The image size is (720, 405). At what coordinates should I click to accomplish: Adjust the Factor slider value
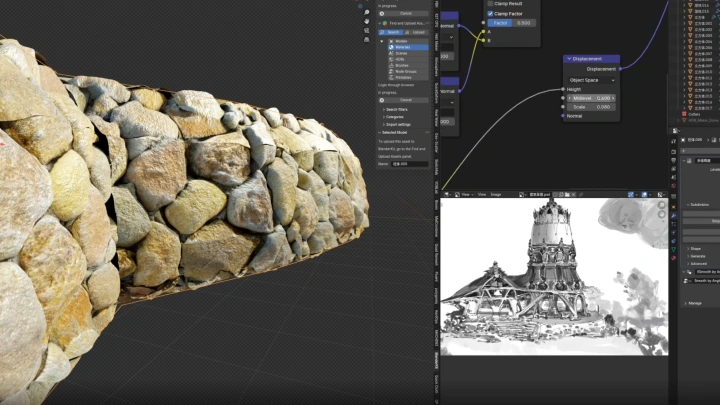click(x=510, y=22)
